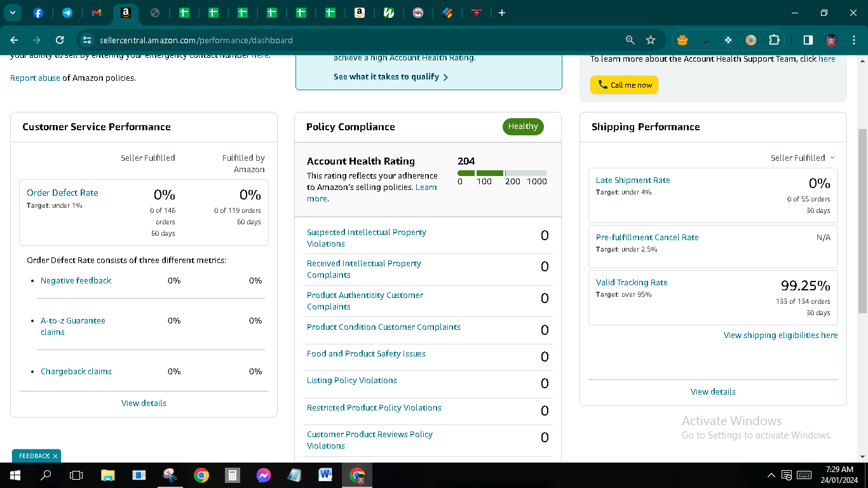Open the tab search dropdown arrow
Viewport: 868px width, 488px height.
tap(12, 13)
